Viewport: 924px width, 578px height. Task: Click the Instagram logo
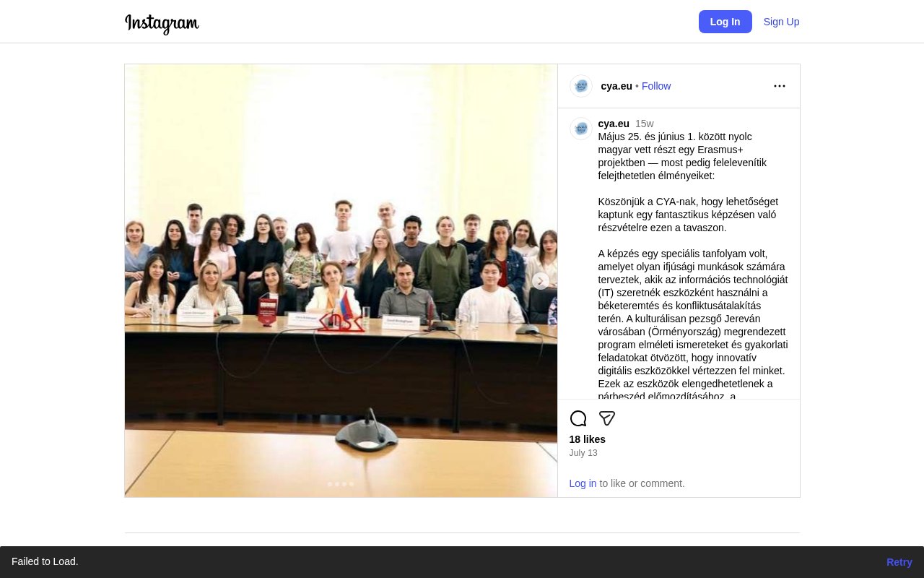162,23
